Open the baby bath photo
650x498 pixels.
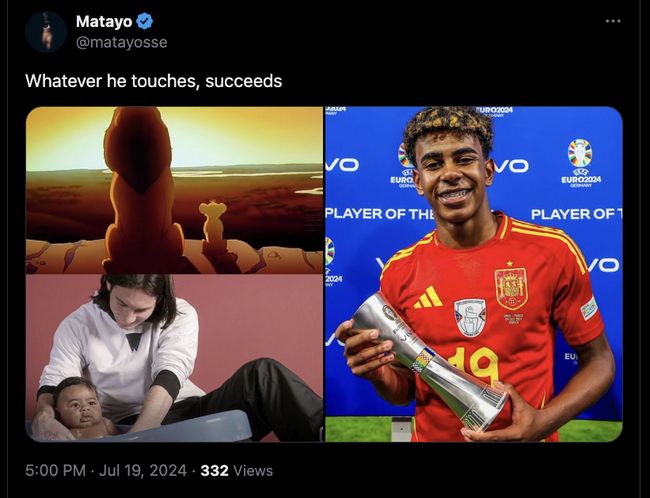pyautogui.click(x=175, y=358)
